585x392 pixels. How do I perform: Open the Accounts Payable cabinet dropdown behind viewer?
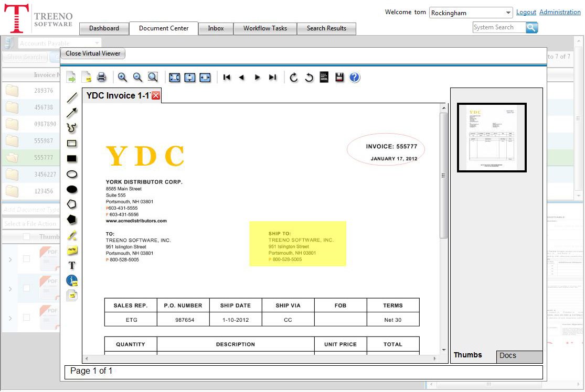(60, 43)
